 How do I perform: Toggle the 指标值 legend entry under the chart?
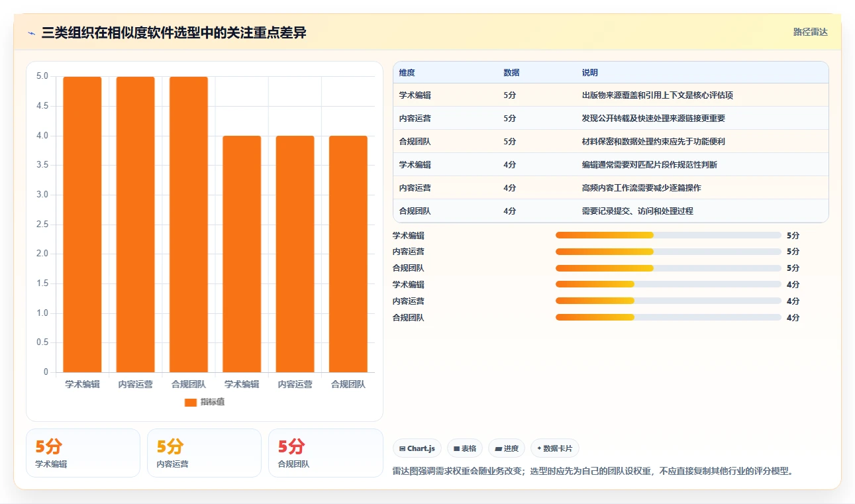204,402
